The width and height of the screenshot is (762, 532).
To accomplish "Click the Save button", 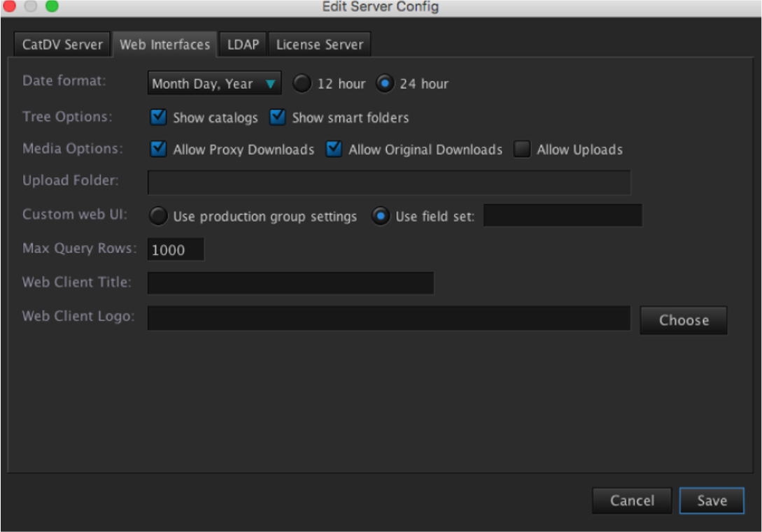I will tap(711, 501).
